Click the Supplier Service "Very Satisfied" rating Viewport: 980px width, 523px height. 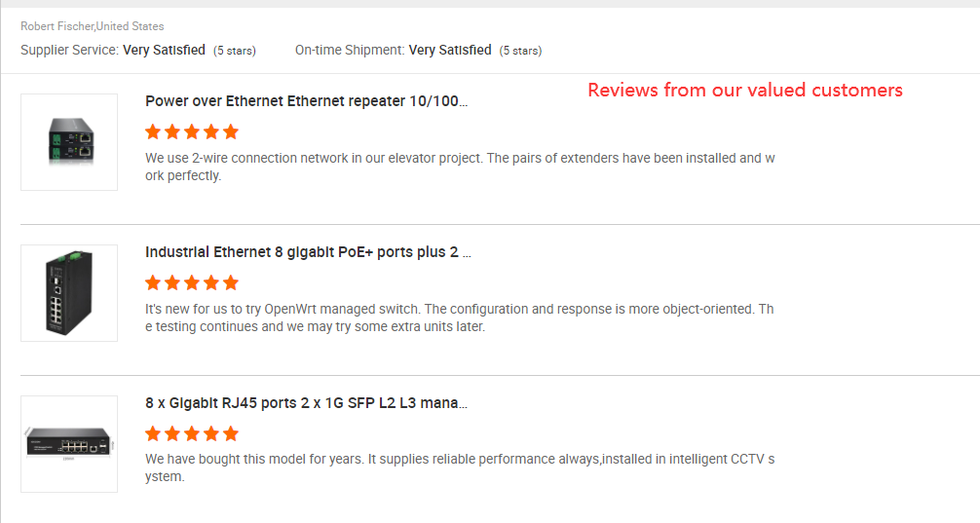pyautogui.click(x=164, y=50)
